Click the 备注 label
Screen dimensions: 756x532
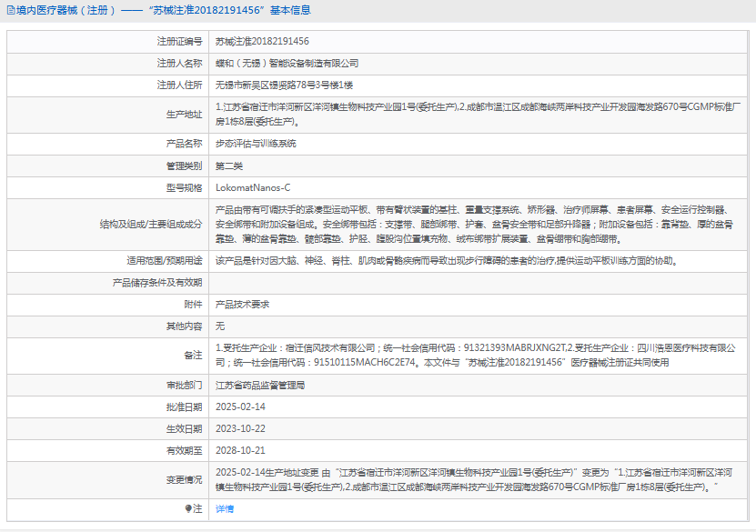point(194,356)
